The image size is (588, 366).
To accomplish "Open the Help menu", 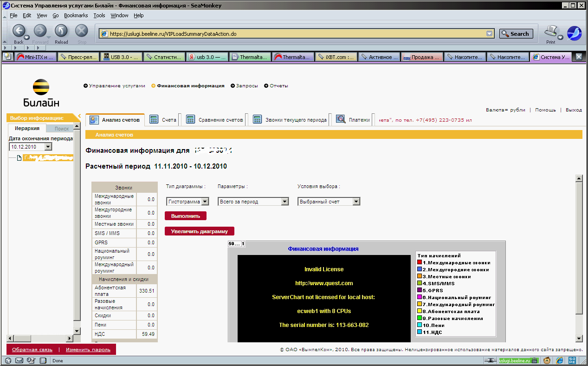I will (139, 15).
